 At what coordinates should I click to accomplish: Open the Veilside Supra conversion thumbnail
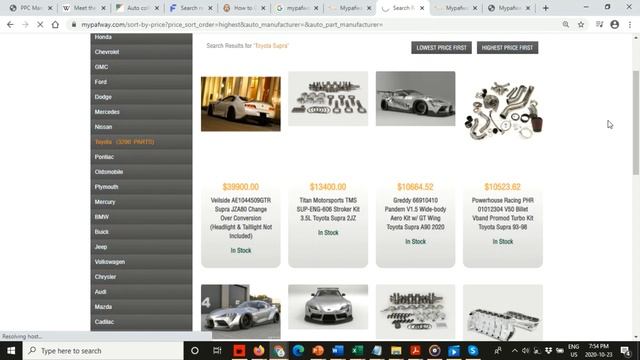click(x=241, y=104)
